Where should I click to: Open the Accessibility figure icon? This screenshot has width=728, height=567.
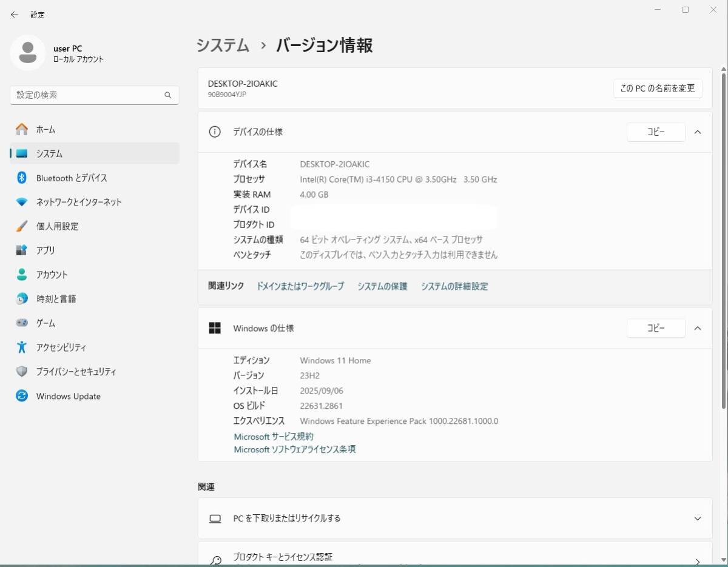22,347
